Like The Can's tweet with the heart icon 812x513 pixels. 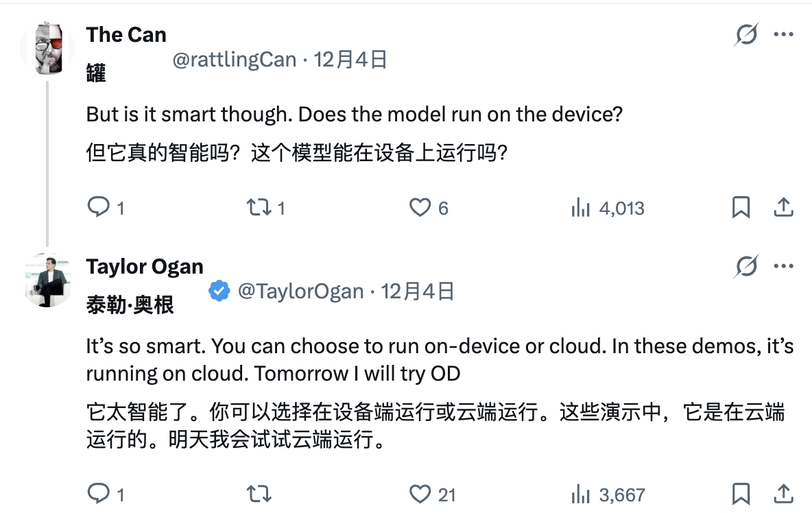point(420,207)
